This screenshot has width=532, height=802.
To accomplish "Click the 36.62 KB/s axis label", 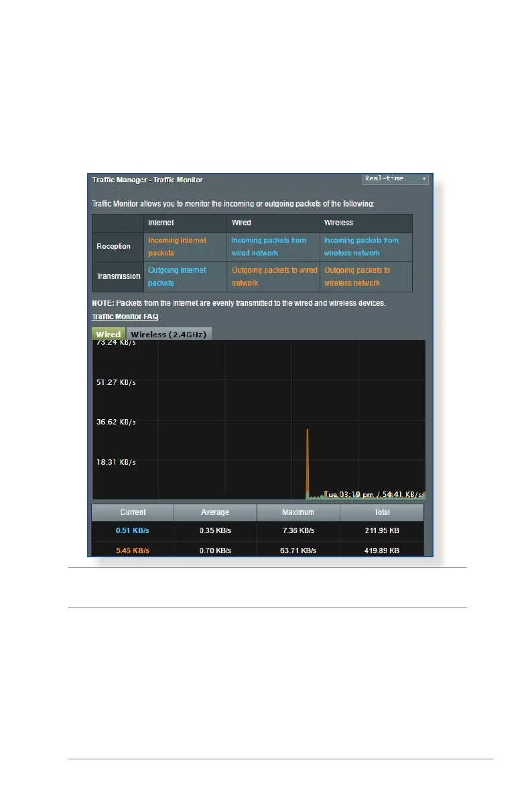I will point(116,422).
